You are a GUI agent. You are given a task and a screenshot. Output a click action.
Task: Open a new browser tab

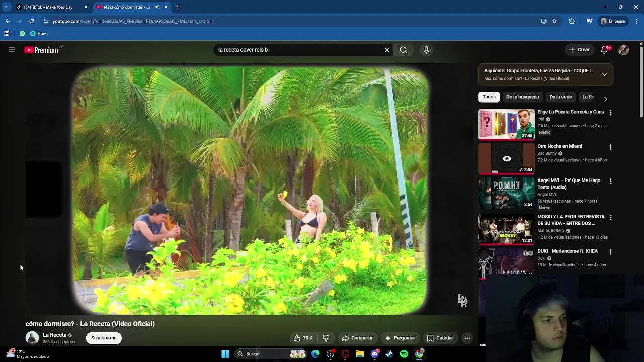178,7
